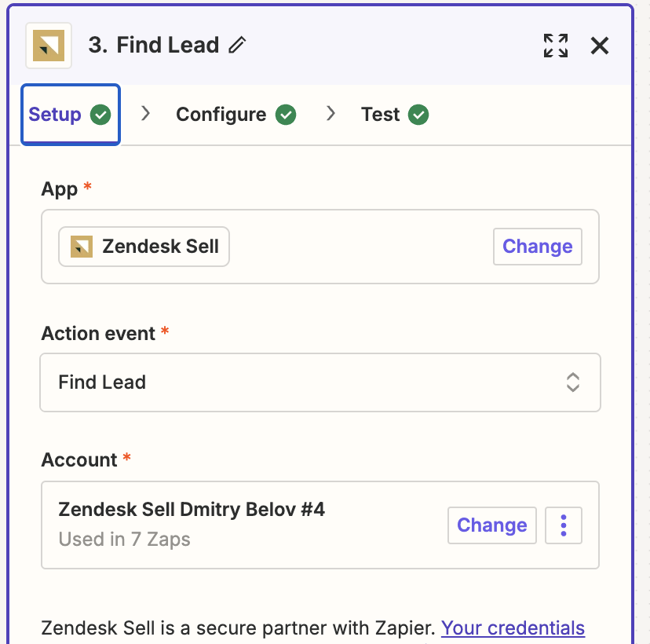Change the selected Zendesk Sell app

[x=538, y=247]
